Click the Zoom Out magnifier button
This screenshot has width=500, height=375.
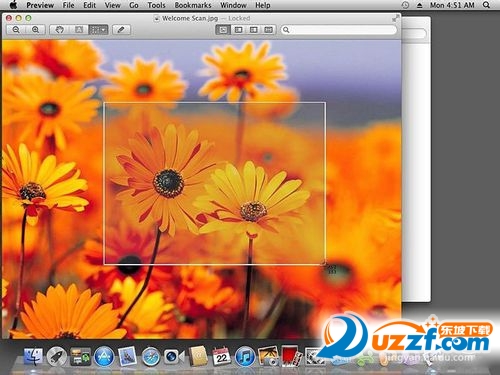pos(16,30)
